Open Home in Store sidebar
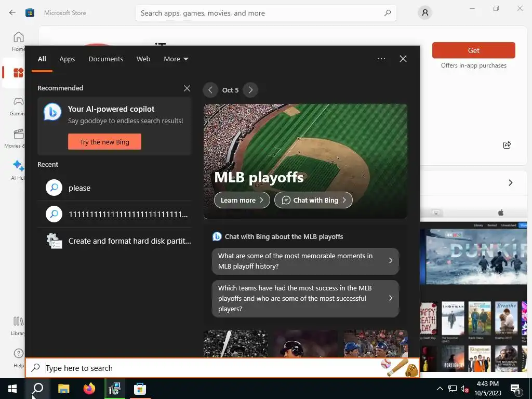Screen dimensions: 532x399 (18, 42)
